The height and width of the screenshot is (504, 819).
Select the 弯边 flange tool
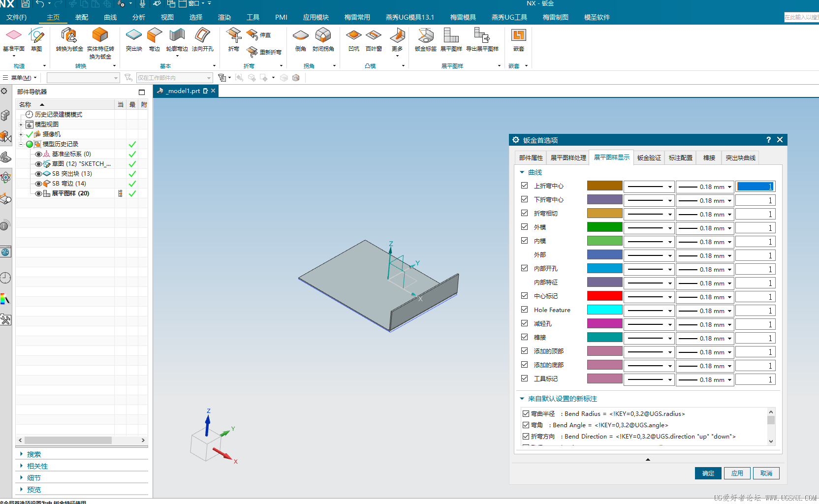(155, 39)
